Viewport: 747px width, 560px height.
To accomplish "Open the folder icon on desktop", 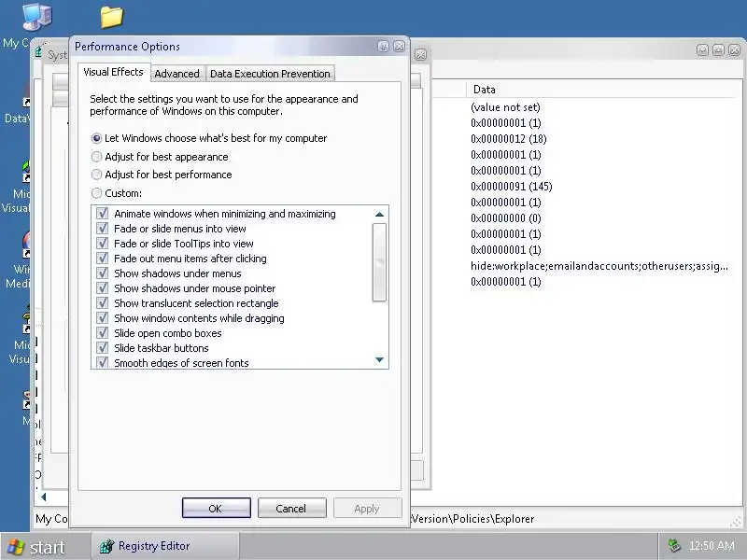I will point(112,17).
